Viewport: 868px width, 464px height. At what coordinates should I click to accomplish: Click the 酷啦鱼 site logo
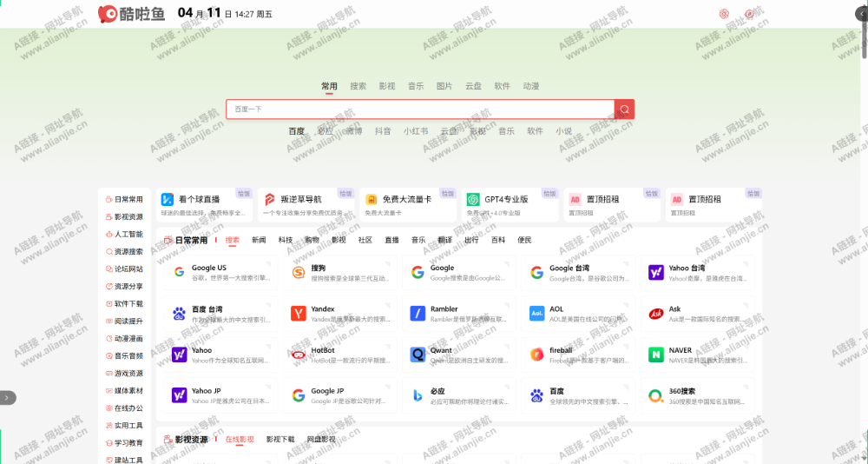click(x=132, y=14)
